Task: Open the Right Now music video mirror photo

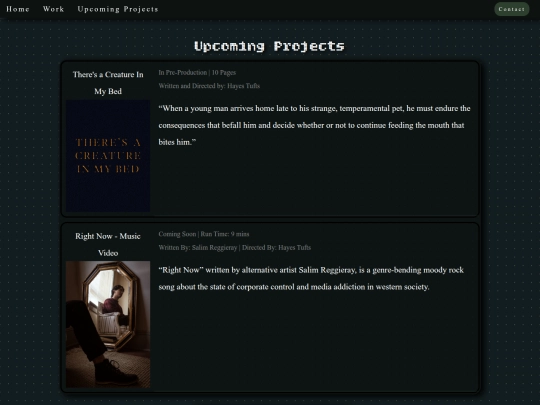Action: tap(108, 324)
